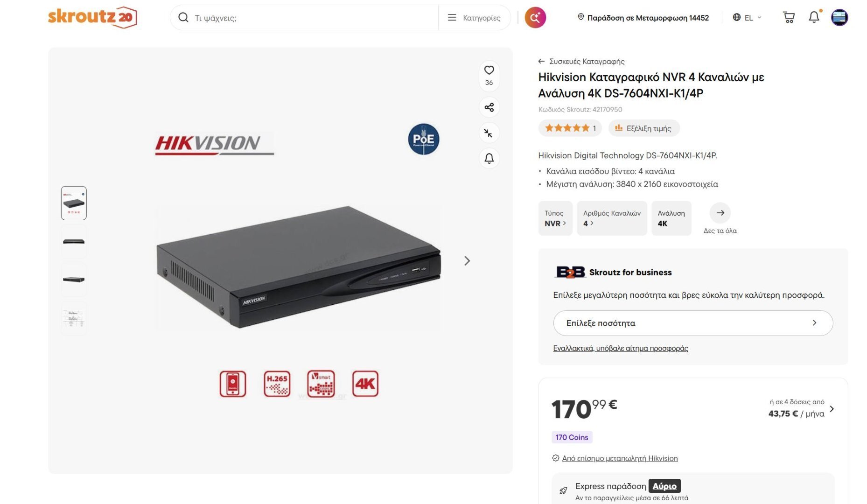Show next product image with arrow
Image resolution: width=867 pixels, height=504 pixels.
[x=467, y=261]
